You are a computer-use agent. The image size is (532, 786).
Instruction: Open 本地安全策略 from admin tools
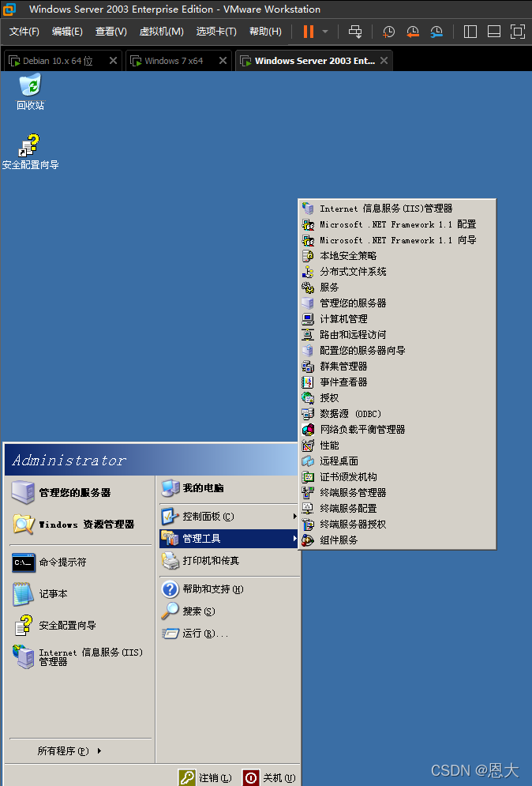(397, 256)
